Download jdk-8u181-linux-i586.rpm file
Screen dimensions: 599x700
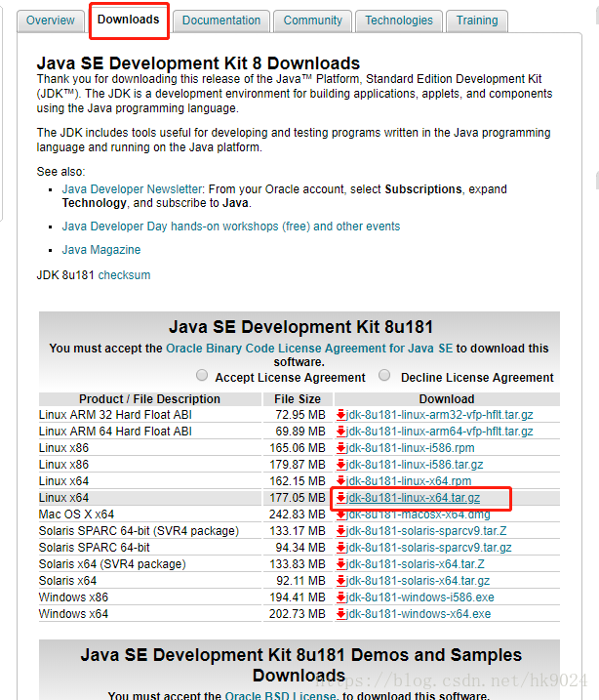coord(411,448)
